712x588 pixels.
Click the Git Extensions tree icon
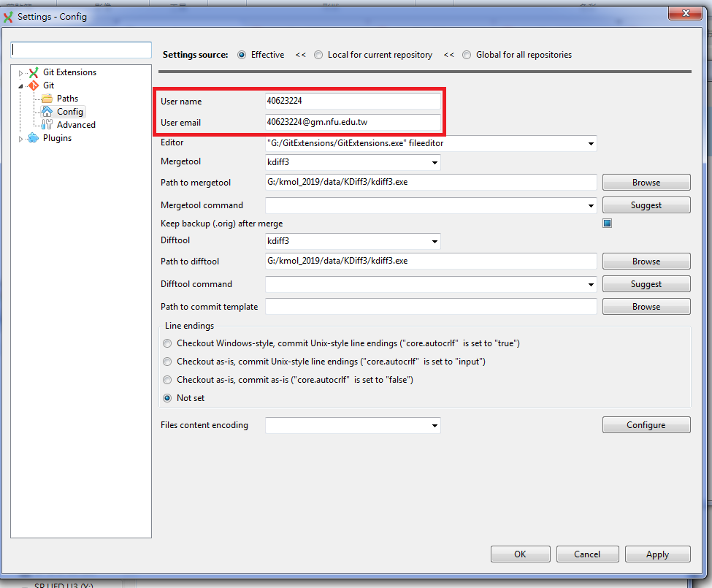click(34, 72)
